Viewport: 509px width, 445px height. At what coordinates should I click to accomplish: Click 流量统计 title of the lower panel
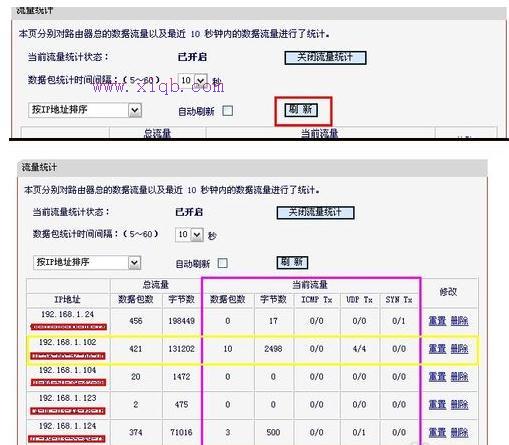tap(39, 167)
